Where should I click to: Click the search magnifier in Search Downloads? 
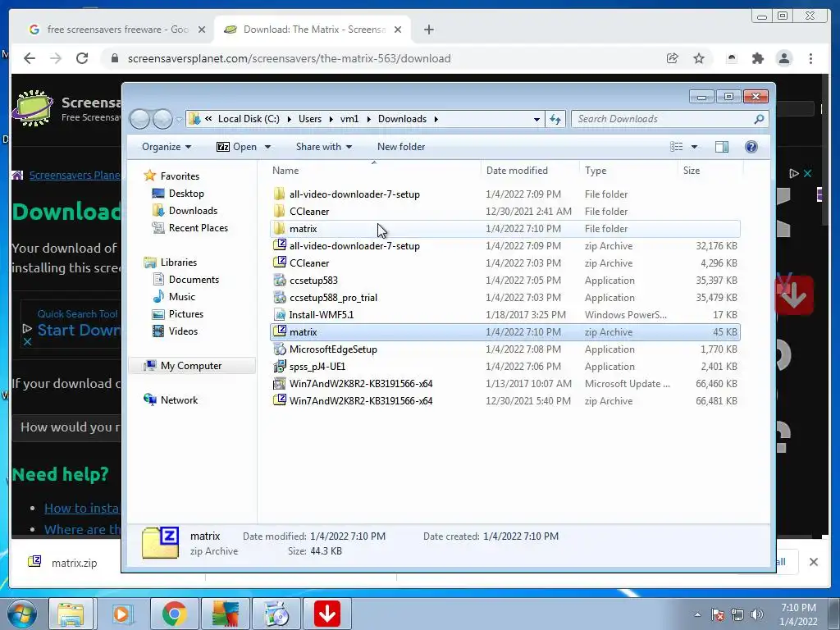[x=759, y=119]
